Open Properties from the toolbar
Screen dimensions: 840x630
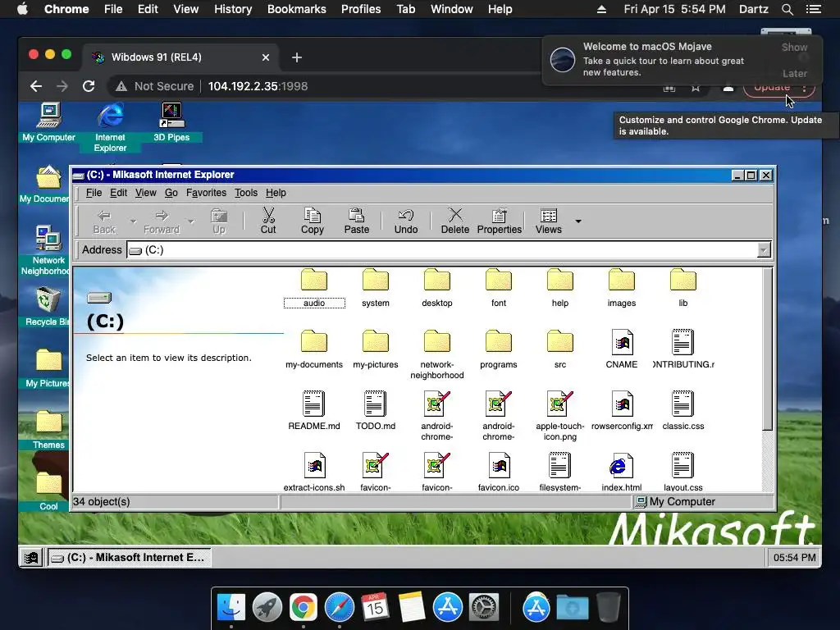(x=500, y=221)
